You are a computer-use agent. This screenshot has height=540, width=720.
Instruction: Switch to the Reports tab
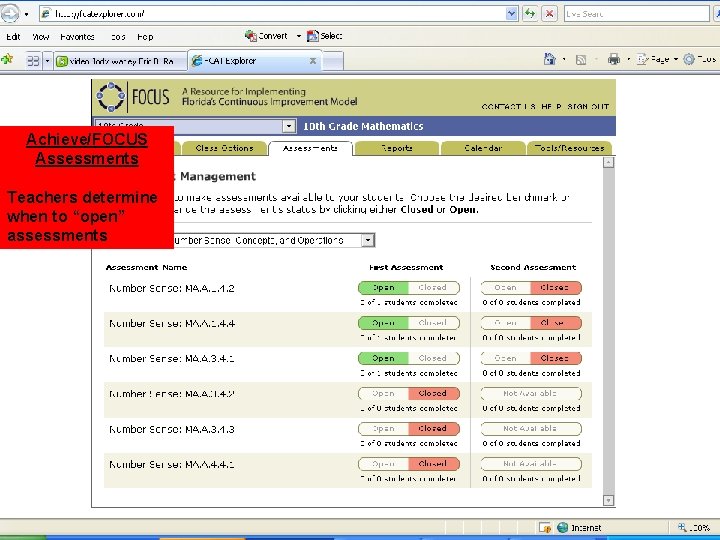click(x=397, y=148)
